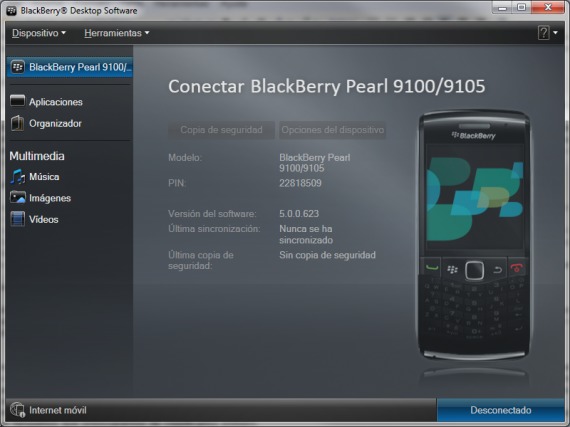Close the BlackBerry Desktop Software window

coord(548,7)
